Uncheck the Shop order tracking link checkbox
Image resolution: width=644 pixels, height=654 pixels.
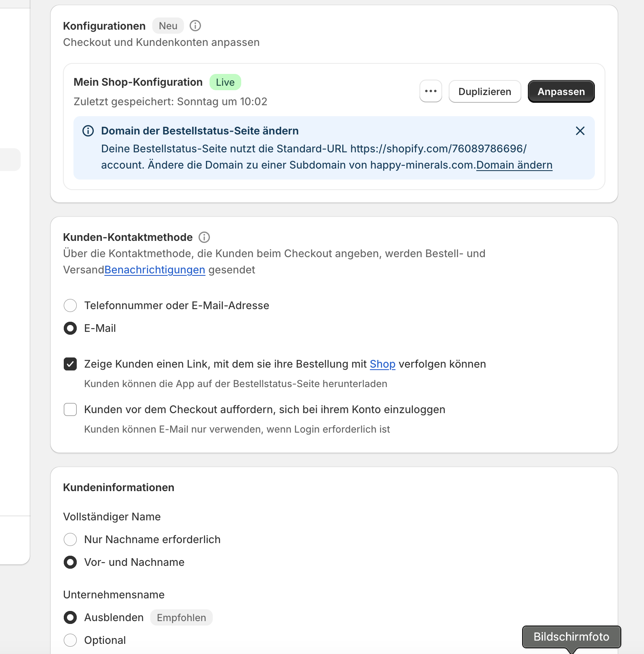click(70, 364)
